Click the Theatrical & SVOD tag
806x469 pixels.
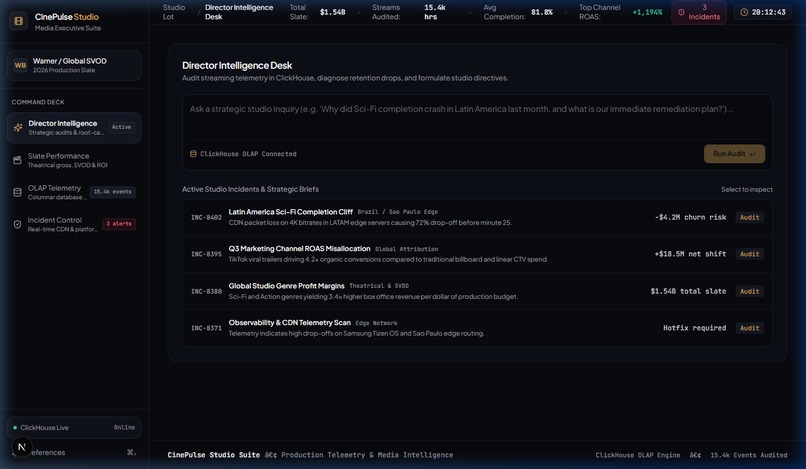pos(379,286)
